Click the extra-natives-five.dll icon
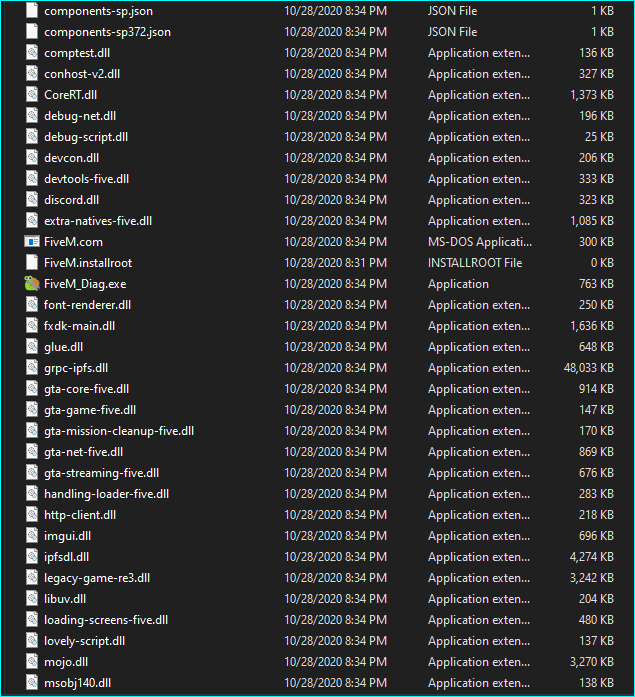This screenshot has width=635, height=697. (x=32, y=220)
